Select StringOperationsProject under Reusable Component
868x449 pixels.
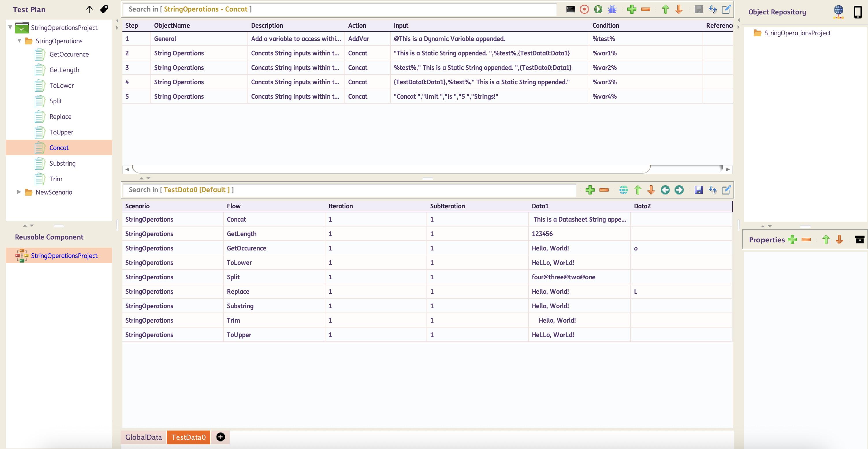pos(64,256)
